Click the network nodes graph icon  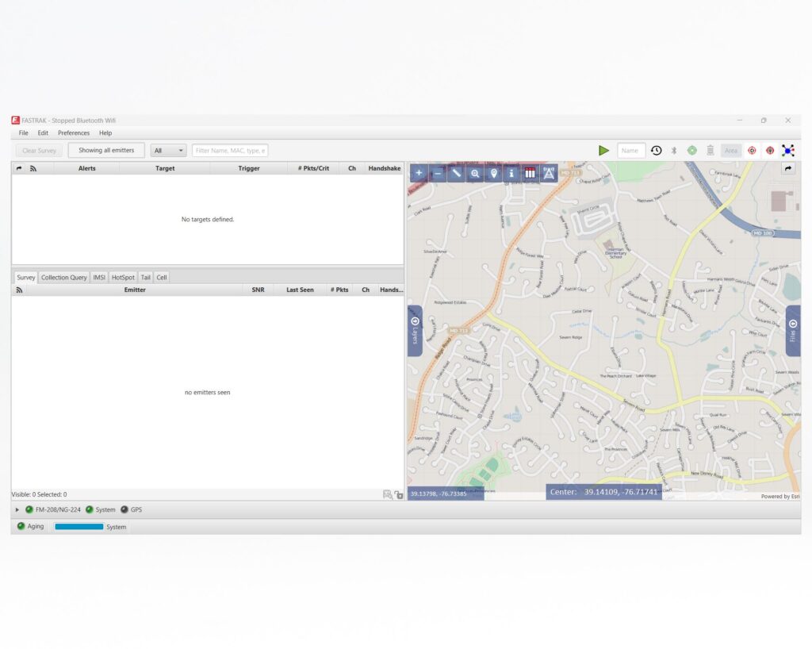[787, 151]
